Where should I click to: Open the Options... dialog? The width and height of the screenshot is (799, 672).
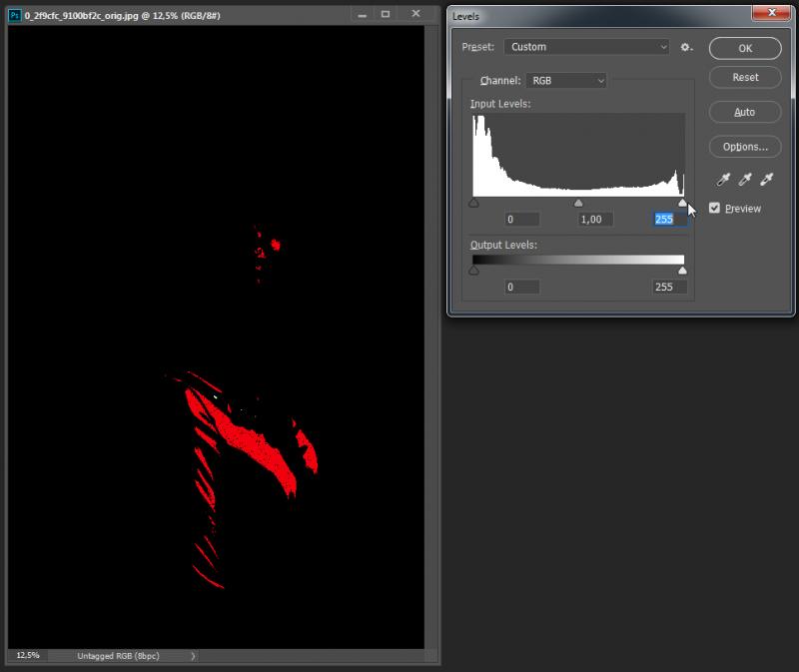tap(745, 147)
